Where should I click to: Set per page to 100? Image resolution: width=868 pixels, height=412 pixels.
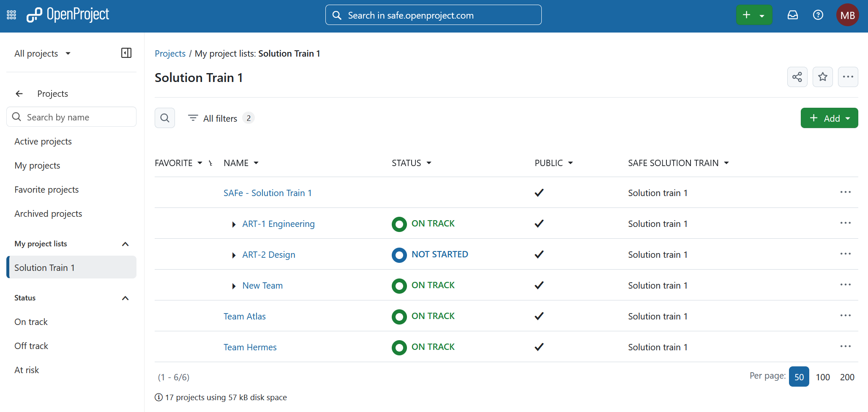823,377
